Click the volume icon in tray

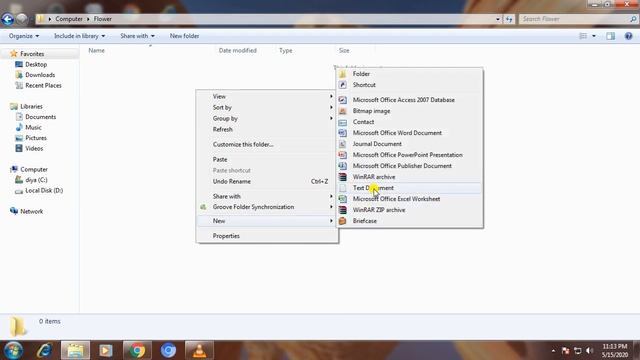589,351
